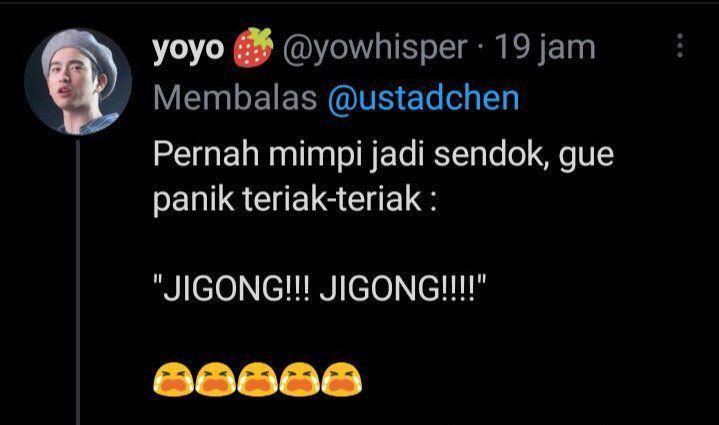This screenshot has width=719, height=425.
Task: Click the first JIGONG!!! shout word
Action: point(232,289)
